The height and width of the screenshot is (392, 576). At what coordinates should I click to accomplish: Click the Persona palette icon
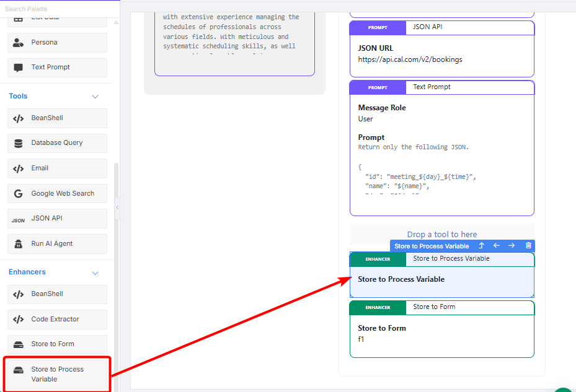tap(19, 43)
